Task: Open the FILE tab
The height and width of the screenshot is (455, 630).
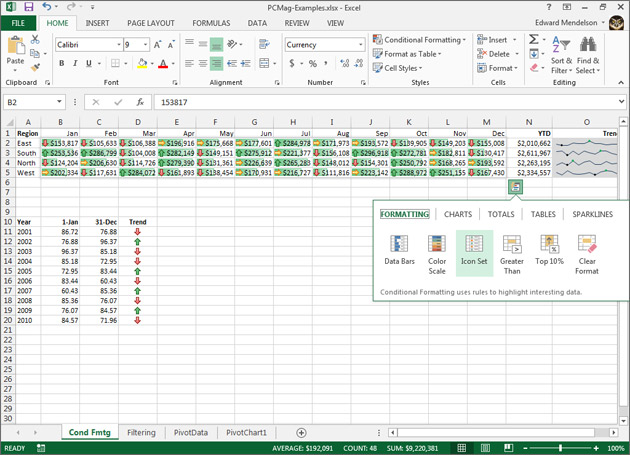Action: pyautogui.click(x=18, y=23)
